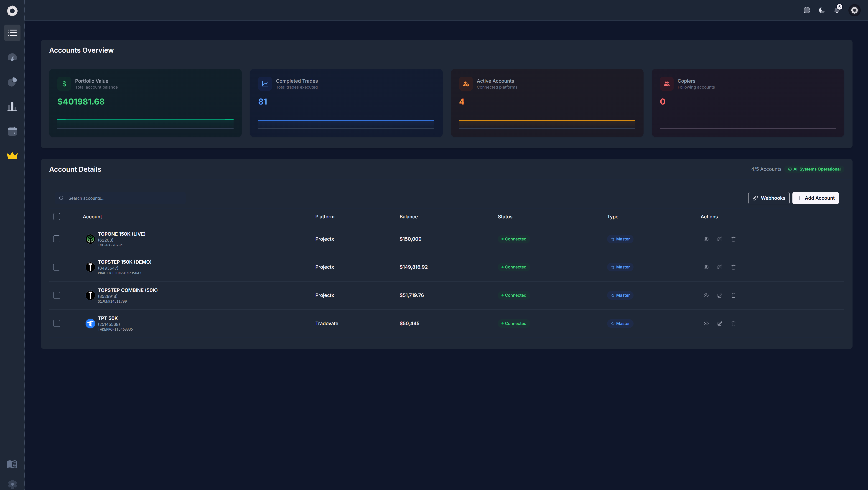Click the Add Account button
Image resolution: width=868 pixels, height=490 pixels.
click(815, 198)
